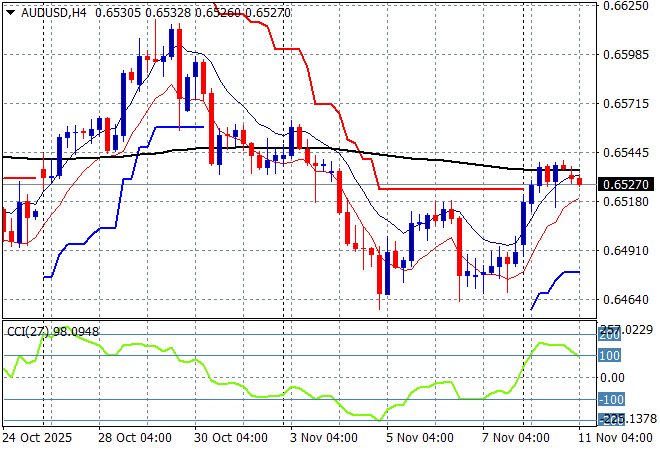This screenshot has height=450, width=660.
Task: Click the 0.64910 price axis label
Action: click(x=627, y=250)
